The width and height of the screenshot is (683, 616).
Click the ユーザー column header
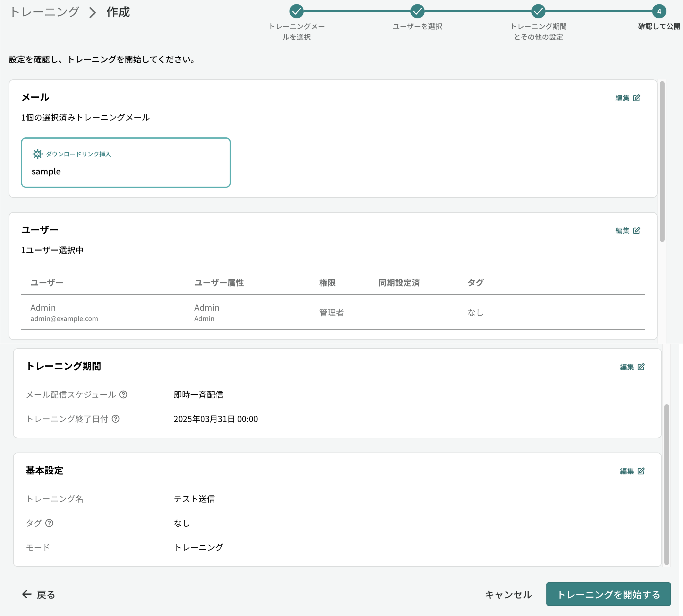tap(47, 283)
